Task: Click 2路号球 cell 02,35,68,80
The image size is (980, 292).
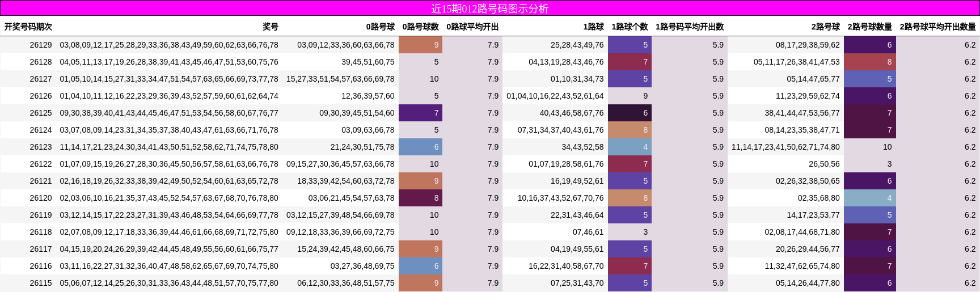Action: (819, 198)
